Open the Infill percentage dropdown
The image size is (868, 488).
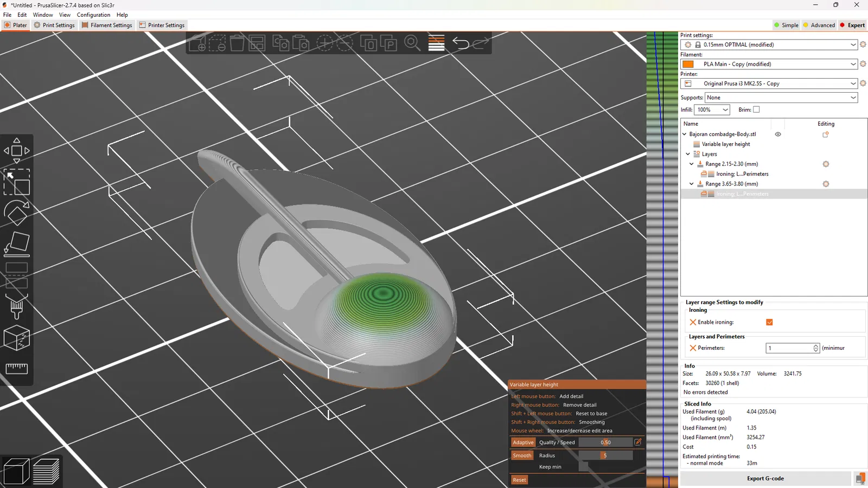click(712, 110)
